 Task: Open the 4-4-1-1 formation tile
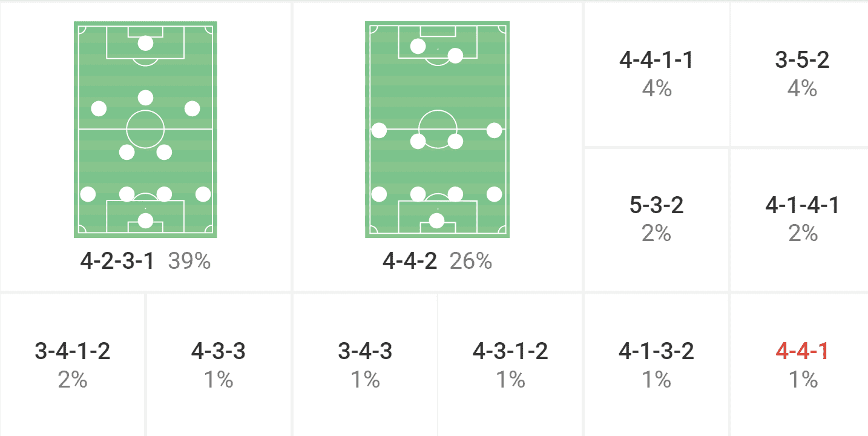click(656, 74)
